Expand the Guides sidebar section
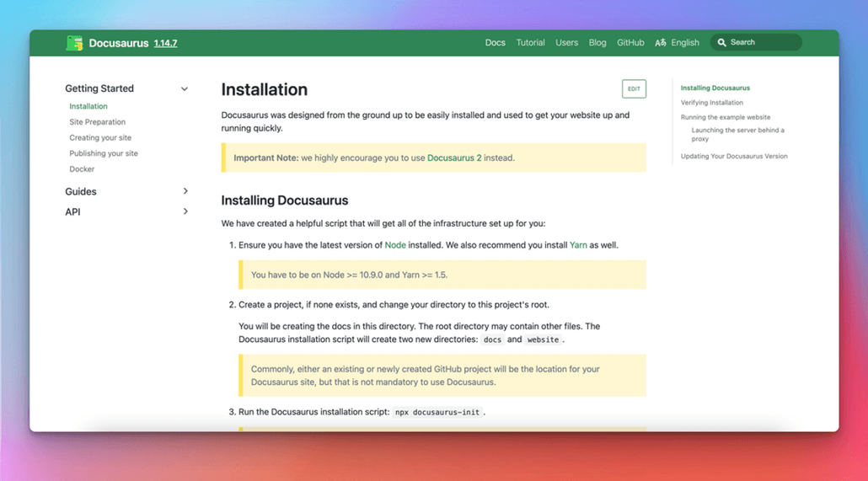 coord(185,191)
